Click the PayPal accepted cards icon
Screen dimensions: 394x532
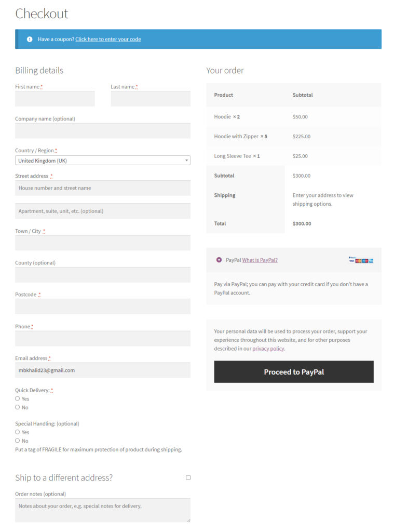point(361,260)
